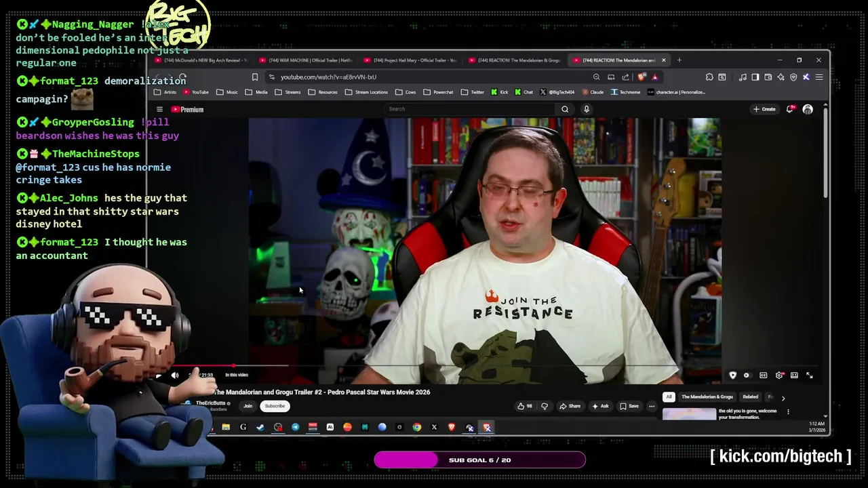This screenshot has width=868, height=488.
Task: Save the video to a playlist
Action: pos(629,406)
